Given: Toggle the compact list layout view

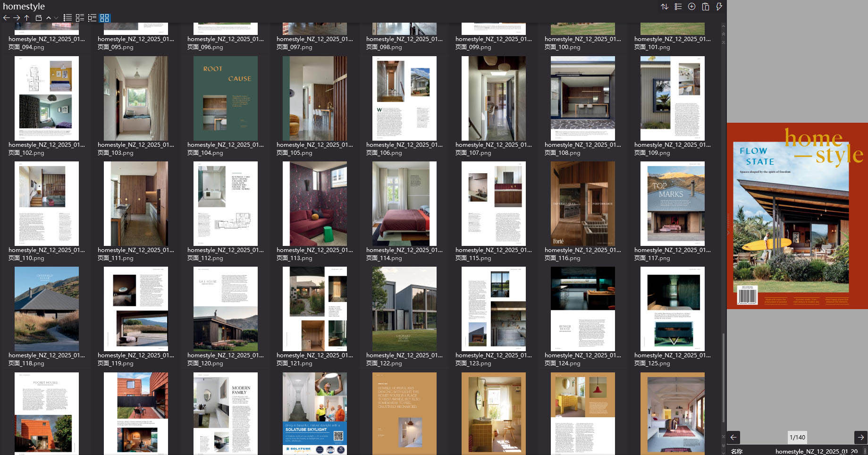Looking at the screenshot, I should [x=92, y=17].
